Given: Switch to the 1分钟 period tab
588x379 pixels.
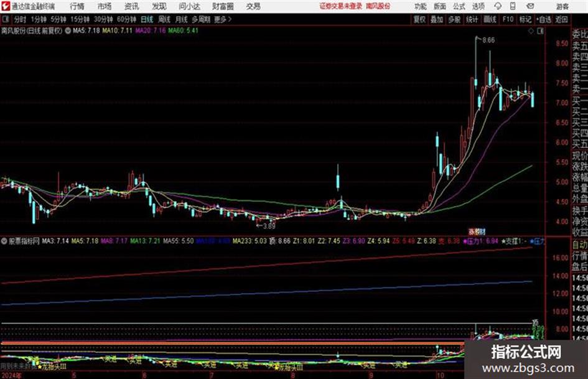Looking at the screenshot, I should (x=39, y=19).
